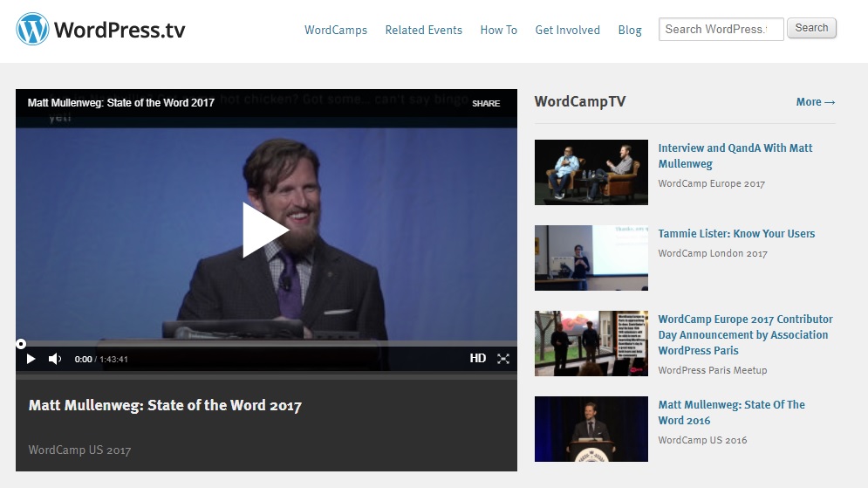Open 'Tammie Lister: Know Your Users' link
Viewport: 868px width, 488px height.
coord(736,234)
